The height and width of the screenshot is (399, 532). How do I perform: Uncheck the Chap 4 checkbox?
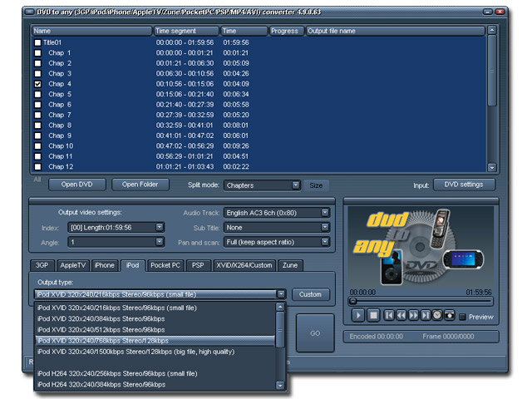pyautogui.click(x=37, y=84)
